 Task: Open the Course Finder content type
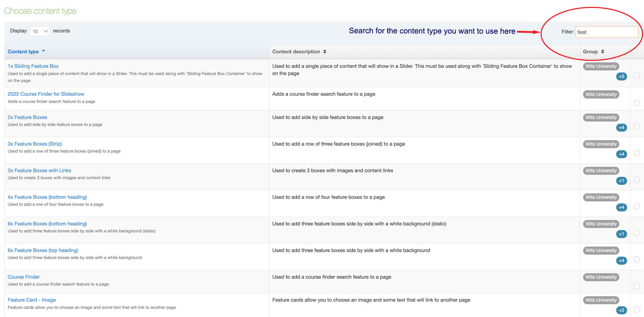pos(24,277)
